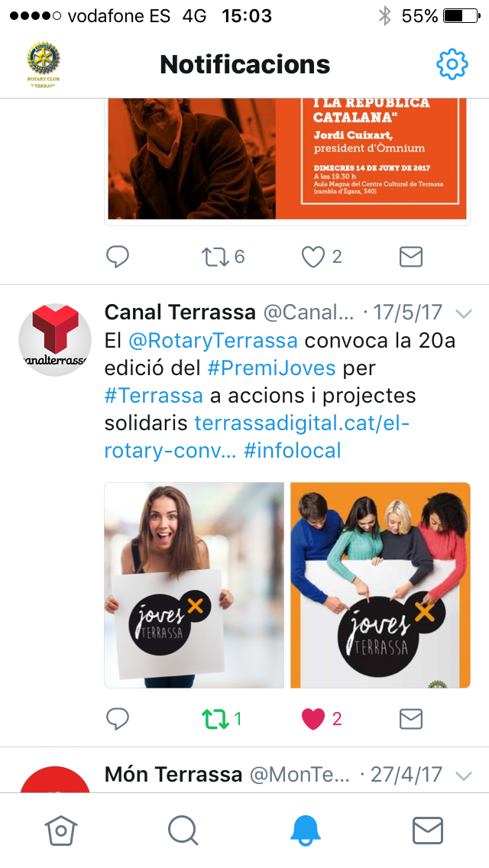
Task: Unlike the Canal Terrassa tweet
Action: point(313,718)
